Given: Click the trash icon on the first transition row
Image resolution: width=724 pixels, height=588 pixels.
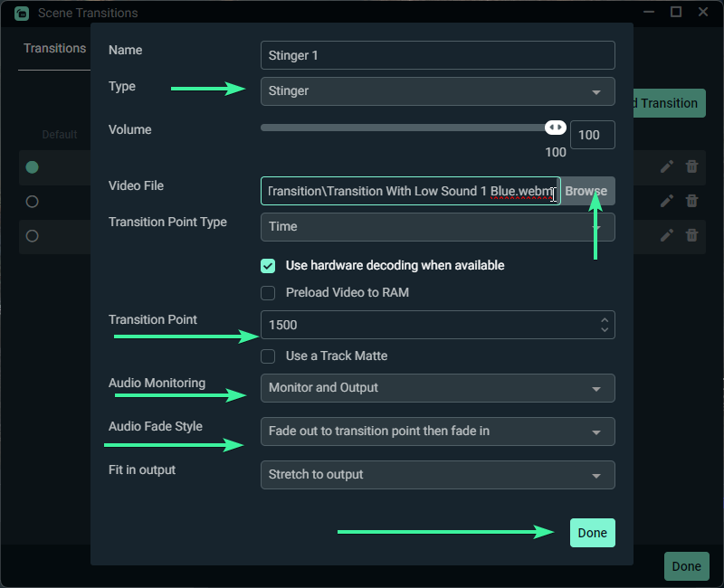Looking at the screenshot, I should 691,166.
